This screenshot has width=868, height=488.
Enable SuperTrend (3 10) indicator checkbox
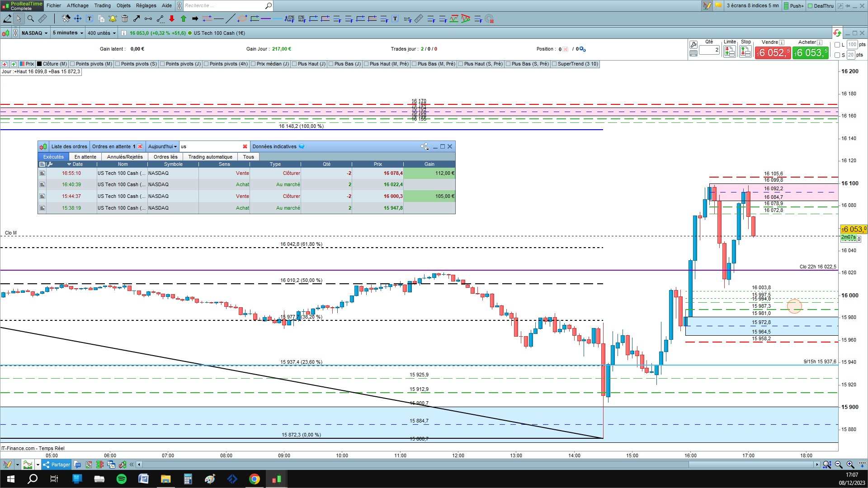pos(554,64)
